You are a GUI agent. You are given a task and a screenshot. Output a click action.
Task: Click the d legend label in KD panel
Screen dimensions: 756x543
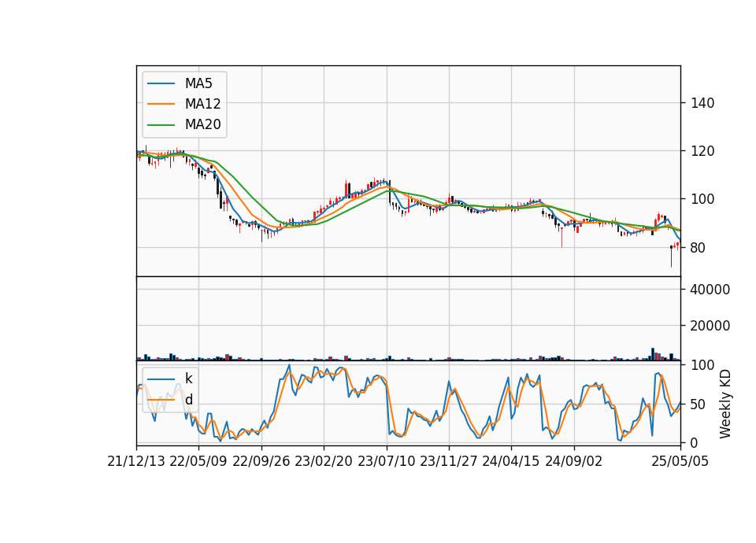tap(188, 400)
